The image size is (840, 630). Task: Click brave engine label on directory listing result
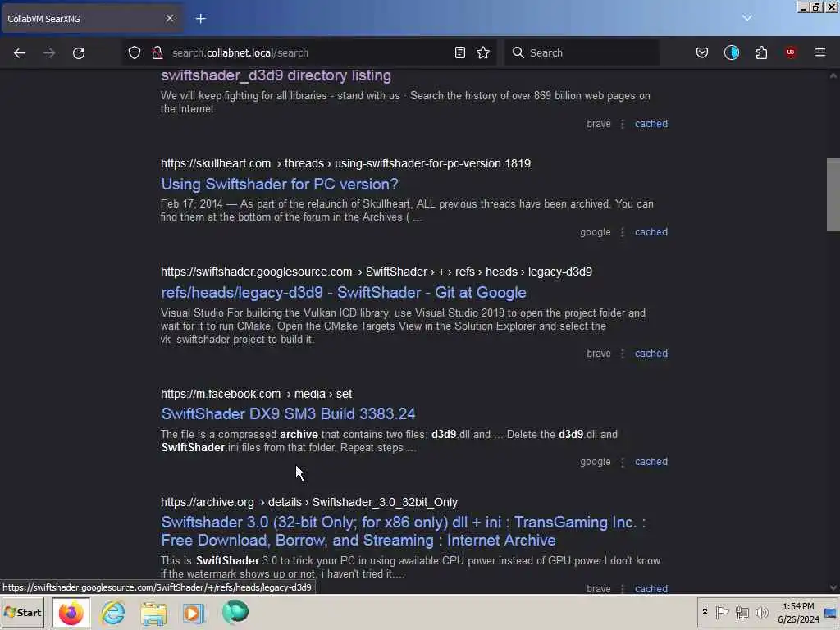tap(598, 124)
